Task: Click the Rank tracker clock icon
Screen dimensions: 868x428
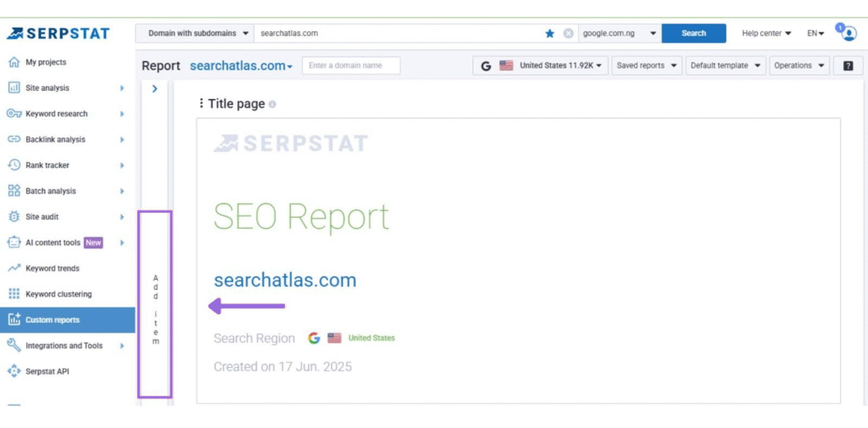Action: tap(14, 165)
